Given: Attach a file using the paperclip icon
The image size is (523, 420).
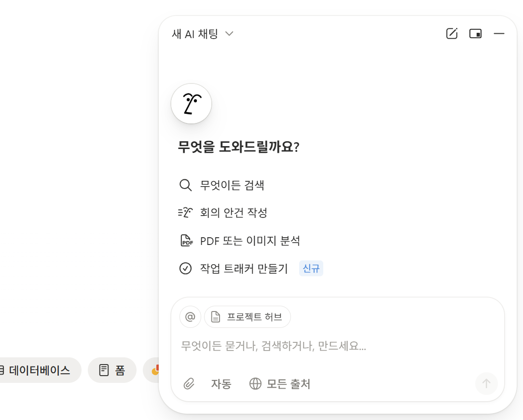Looking at the screenshot, I should [x=189, y=384].
